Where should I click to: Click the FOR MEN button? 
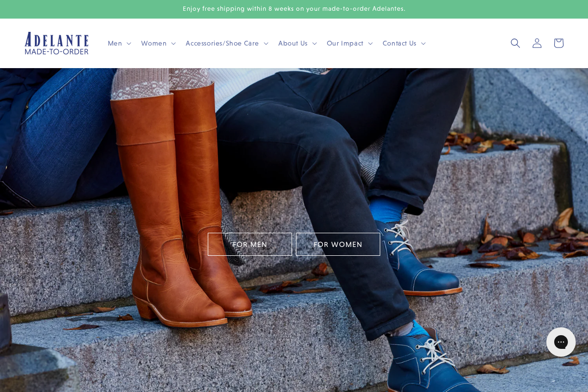tap(250, 244)
